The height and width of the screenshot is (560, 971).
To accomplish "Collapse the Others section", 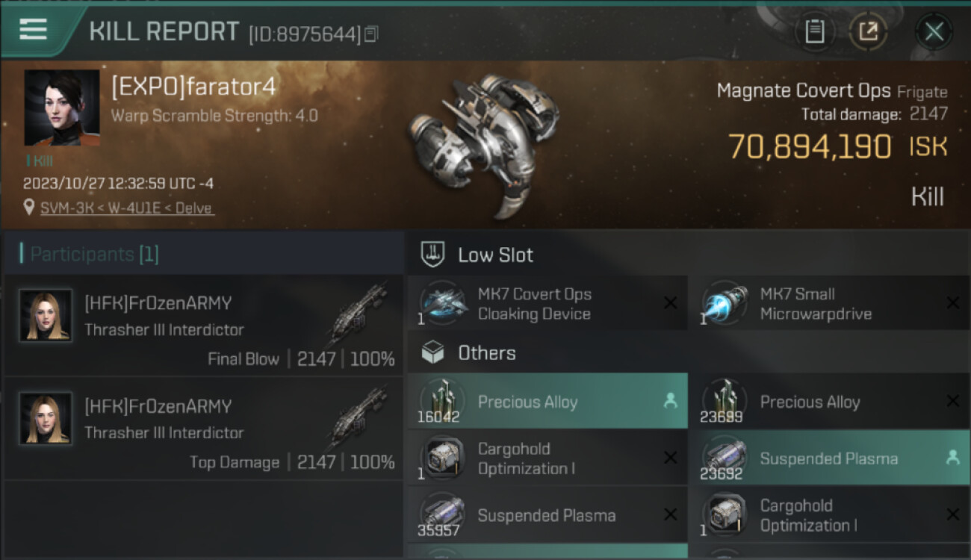I will (486, 353).
